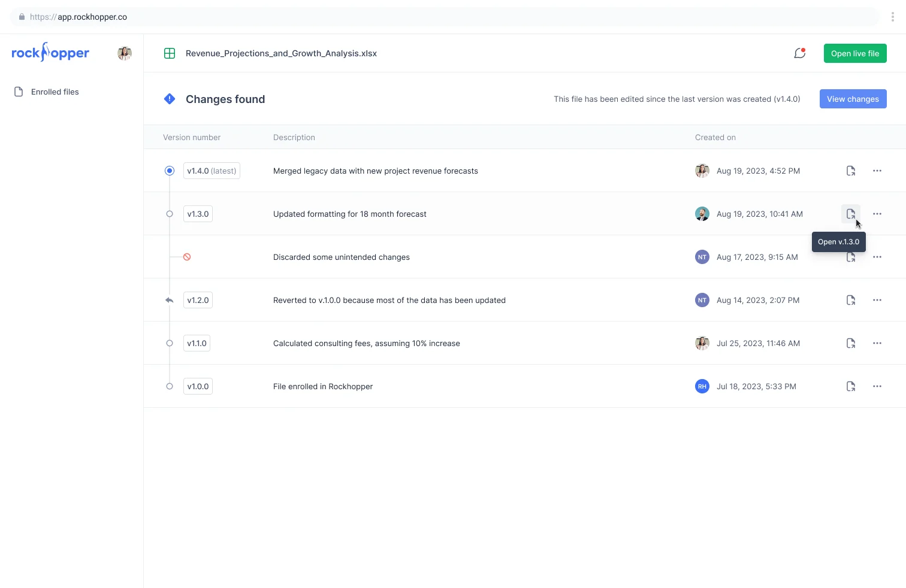Open more options menu for v1.4.0
The height and width of the screenshot is (588, 906).
(x=877, y=171)
